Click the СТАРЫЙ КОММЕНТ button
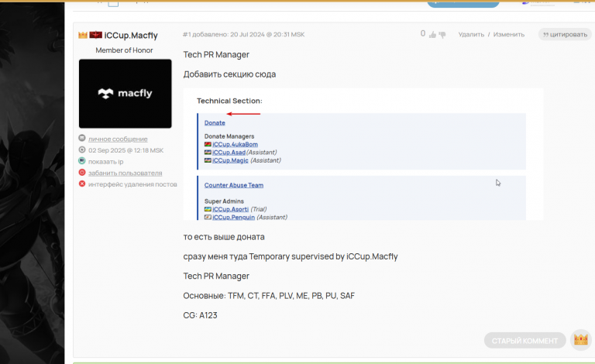 tap(524, 341)
